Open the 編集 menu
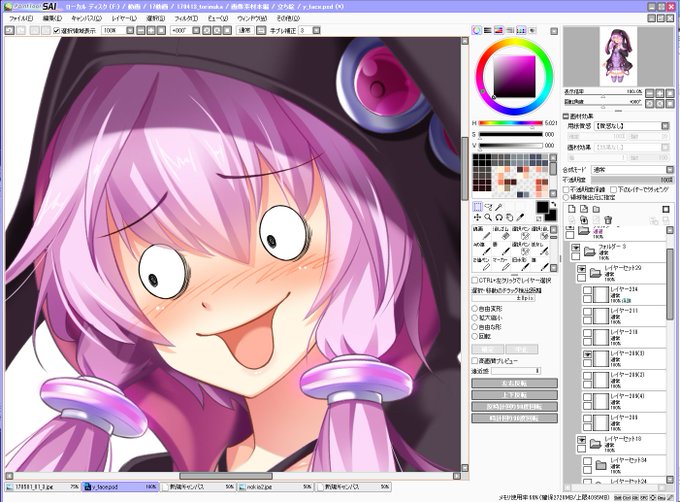The image size is (680, 502). pos(52,18)
